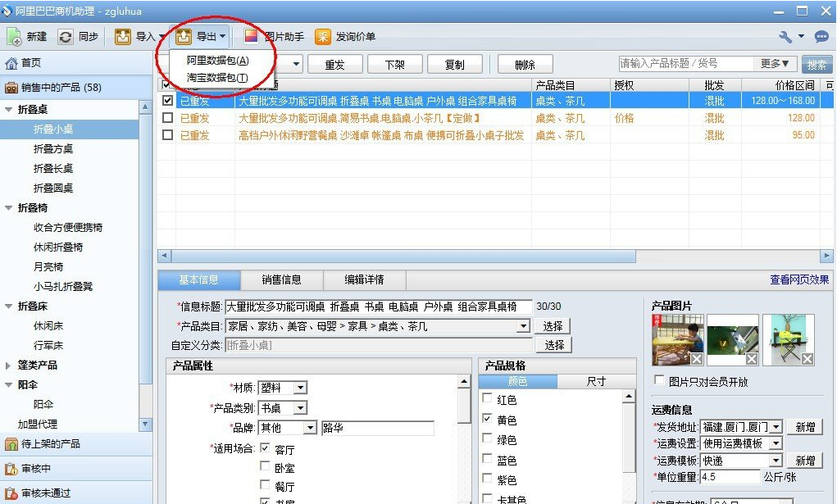Screen dimensions: 837x504
Task: Click 新增 button next to 发货地址
Action: (x=805, y=427)
